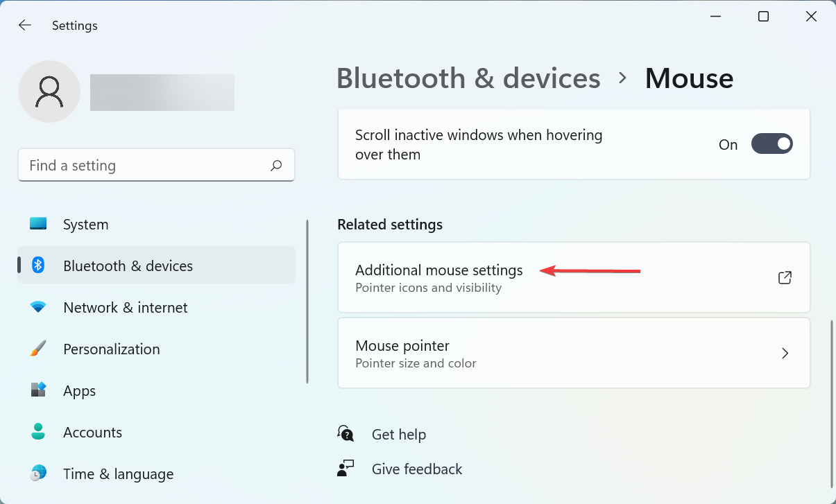The width and height of the screenshot is (836, 504).
Task: Maximize the Settings window
Action: [x=763, y=17]
